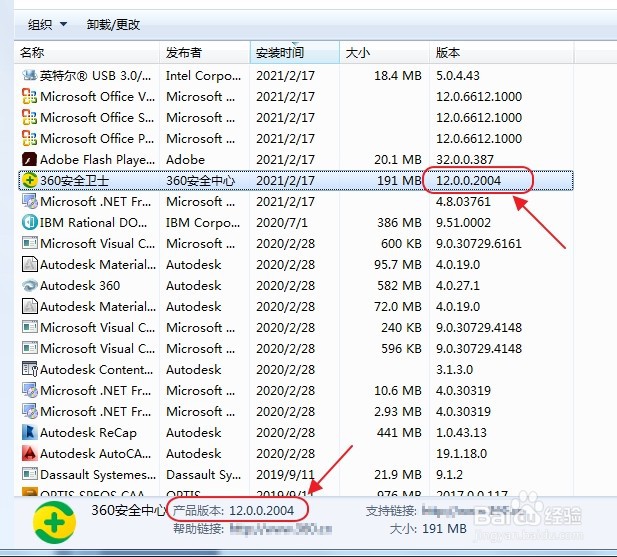Screen dimensions: 617x557
Task: Click size value 20.1 MB
Action: coord(398,159)
